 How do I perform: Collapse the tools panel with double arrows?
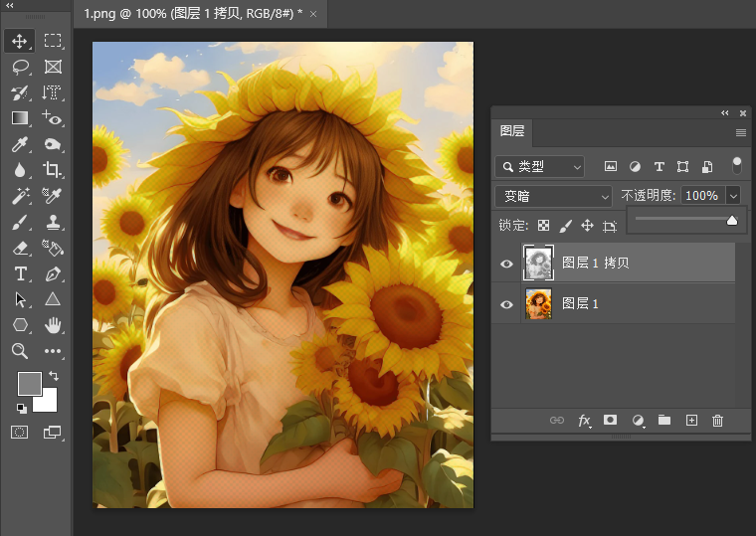[x=10, y=5]
